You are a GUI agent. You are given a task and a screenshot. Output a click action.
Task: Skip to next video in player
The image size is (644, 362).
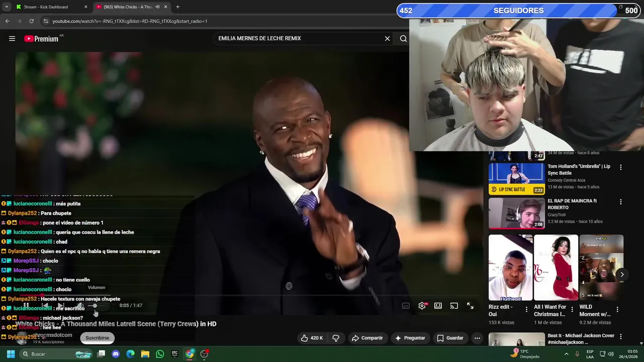click(x=61, y=306)
